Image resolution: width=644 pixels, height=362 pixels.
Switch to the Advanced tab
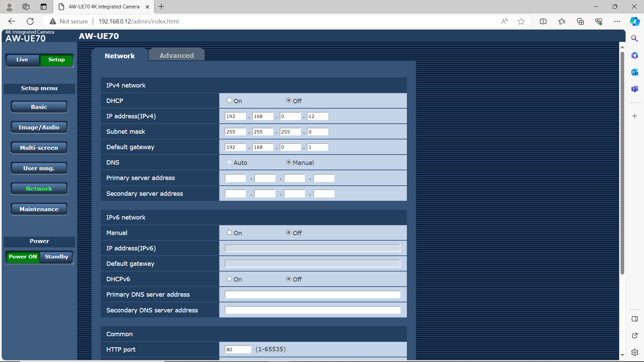(176, 55)
